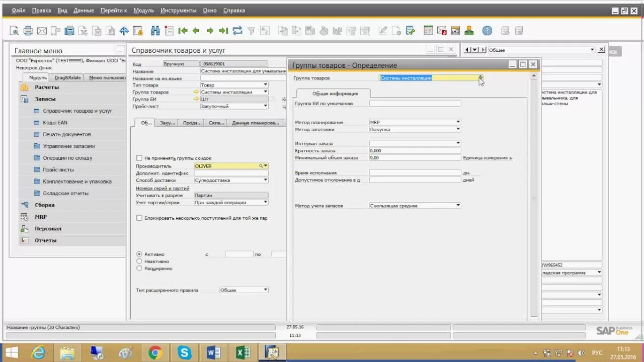Open the Тип товара dropdown
Image resolution: width=644 pixels, height=362 pixels.
pos(265,85)
